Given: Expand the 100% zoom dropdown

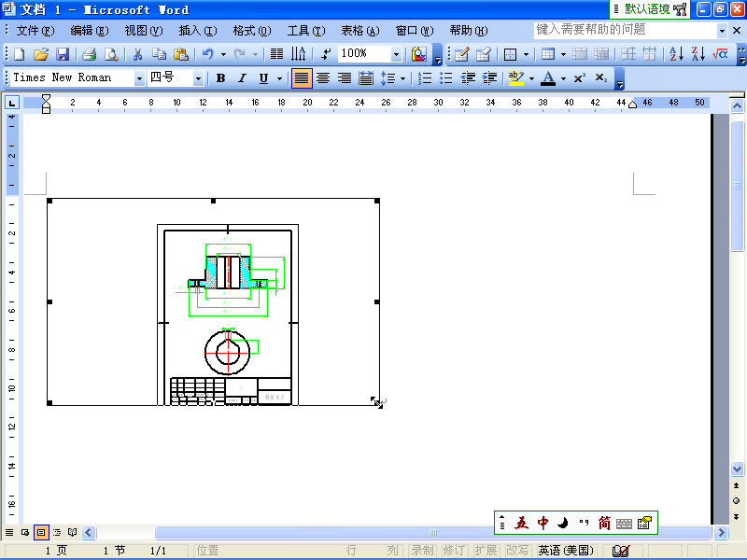Looking at the screenshot, I should coord(396,55).
